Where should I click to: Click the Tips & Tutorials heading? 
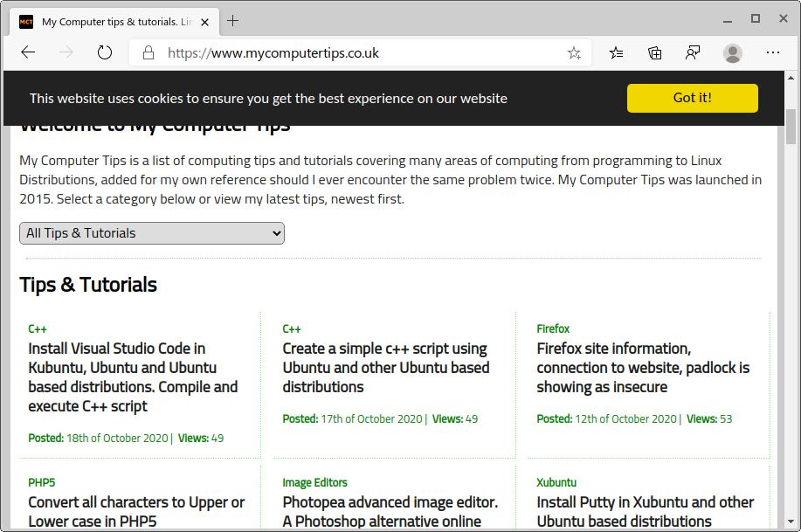88,285
